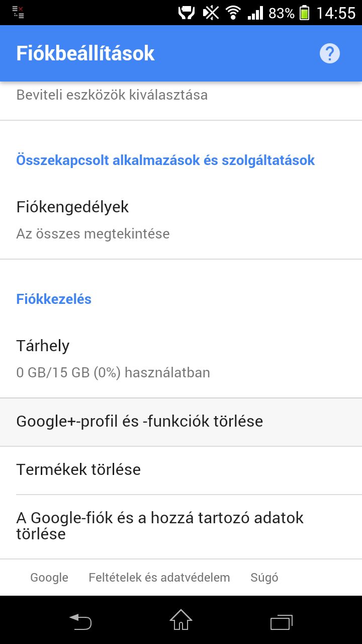Viewport: 362px width, 644px height.
Task: Tap the notification icon in the status bar
Action: pos(18,12)
